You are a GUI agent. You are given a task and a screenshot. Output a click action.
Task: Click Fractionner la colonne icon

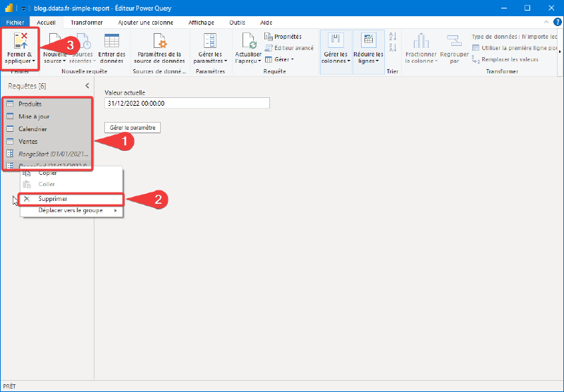(x=421, y=41)
